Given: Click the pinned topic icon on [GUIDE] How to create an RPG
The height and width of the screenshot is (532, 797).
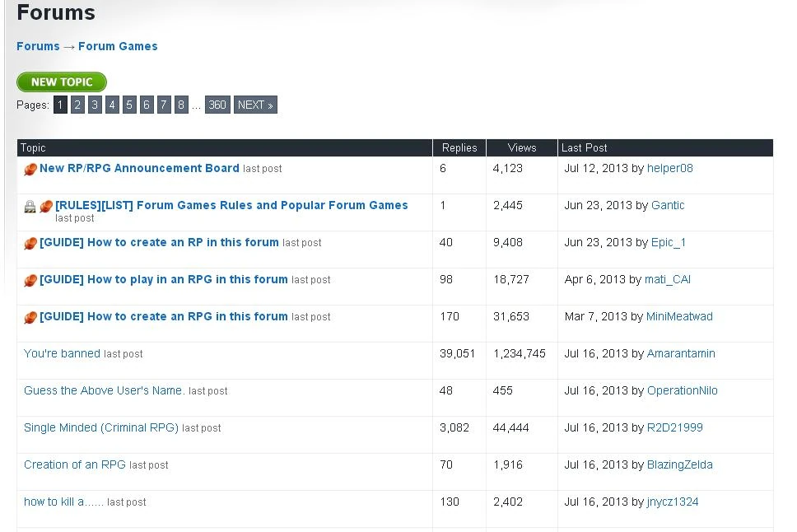Looking at the screenshot, I should (x=30, y=316).
